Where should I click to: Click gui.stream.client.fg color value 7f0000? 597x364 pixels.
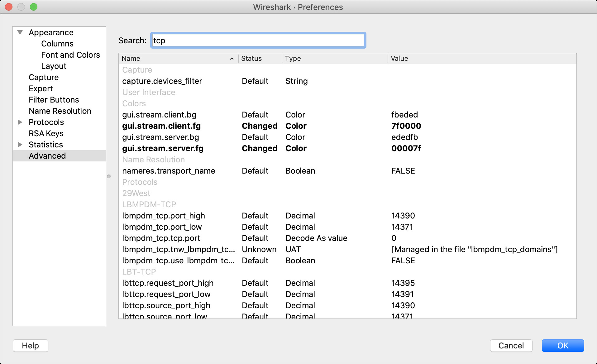[x=406, y=126]
